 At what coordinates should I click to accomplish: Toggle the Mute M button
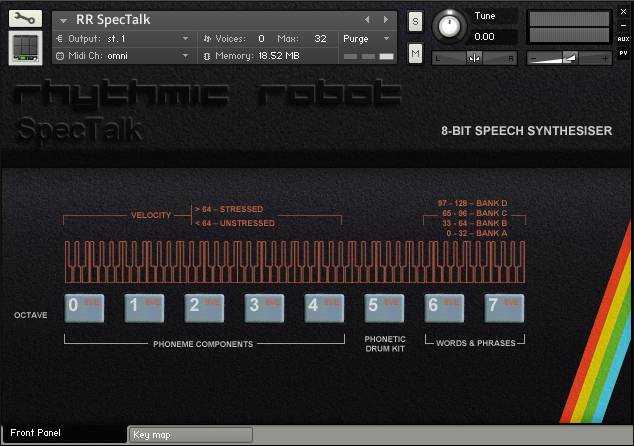click(416, 53)
